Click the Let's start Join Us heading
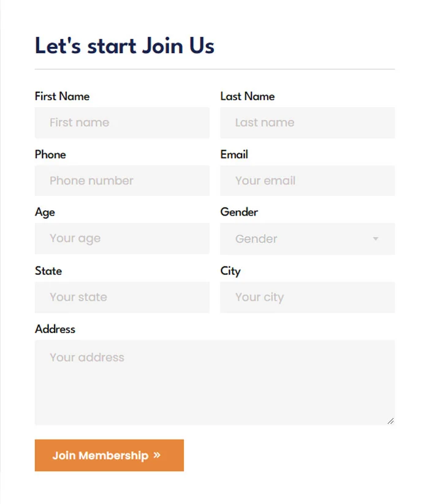 pos(124,46)
